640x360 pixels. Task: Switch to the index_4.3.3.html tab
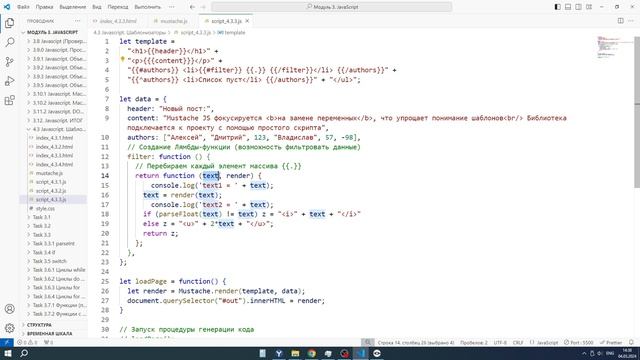[118, 21]
